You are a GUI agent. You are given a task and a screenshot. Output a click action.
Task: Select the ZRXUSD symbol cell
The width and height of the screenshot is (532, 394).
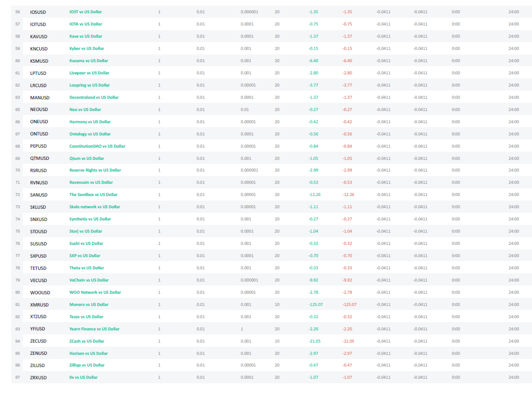[38, 378]
